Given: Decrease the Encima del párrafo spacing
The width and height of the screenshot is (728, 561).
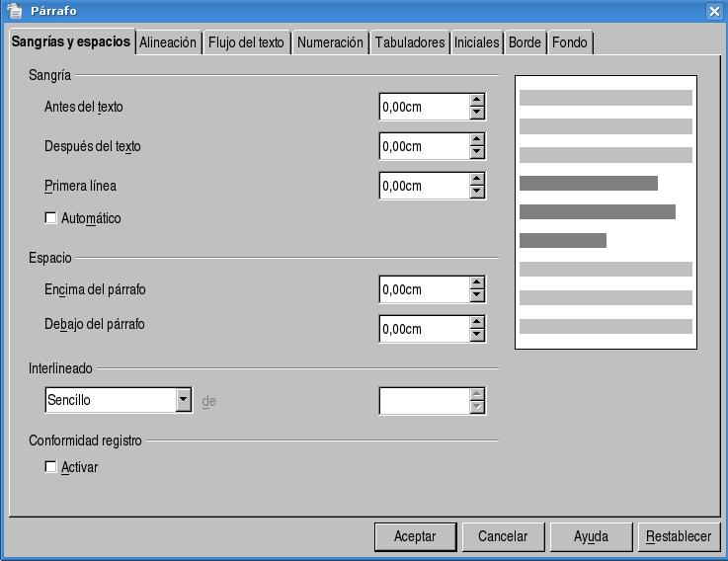Looking at the screenshot, I should pos(477,296).
